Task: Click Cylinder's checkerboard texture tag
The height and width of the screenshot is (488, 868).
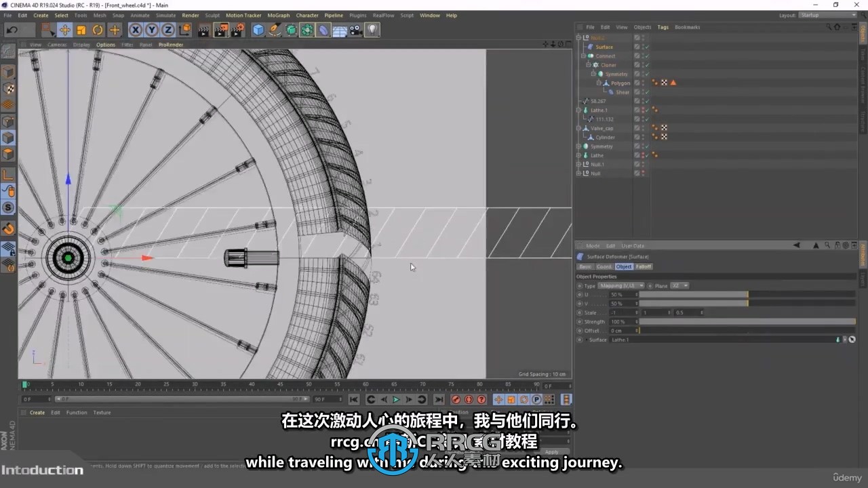Action: pos(664,138)
